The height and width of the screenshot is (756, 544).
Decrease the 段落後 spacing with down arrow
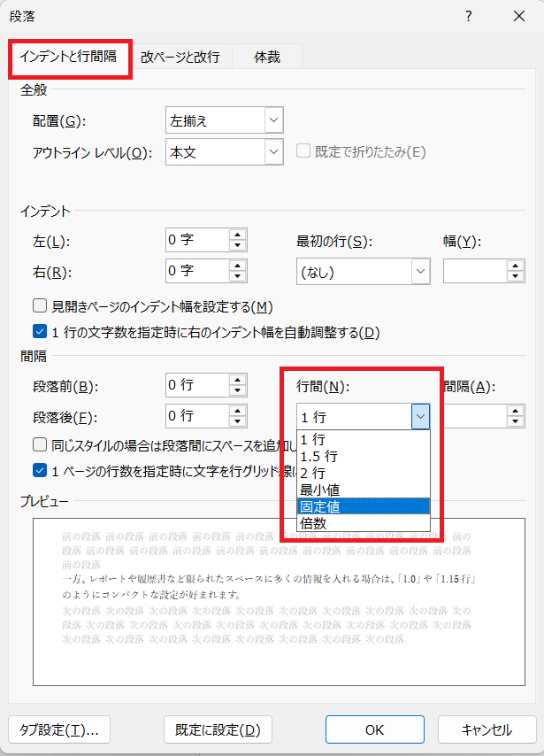(237, 421)
